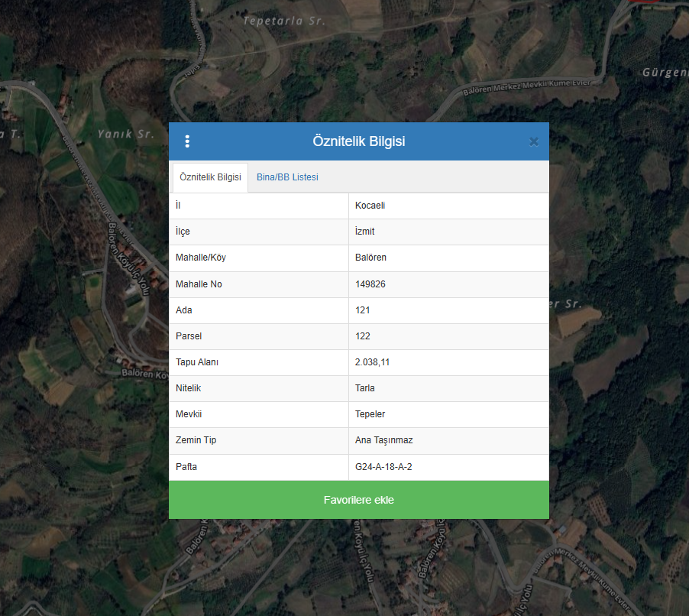This screenshot has height=616, width=689.
Task: Click the dialog title Öznitelik Bilgisi header
Action: [358, 141]
